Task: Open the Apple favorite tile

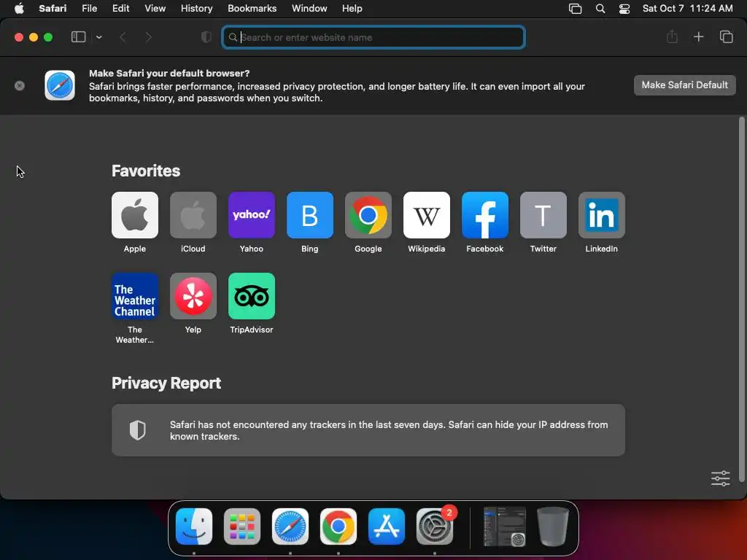Action: pyautogui.click(x=135, y=215)
